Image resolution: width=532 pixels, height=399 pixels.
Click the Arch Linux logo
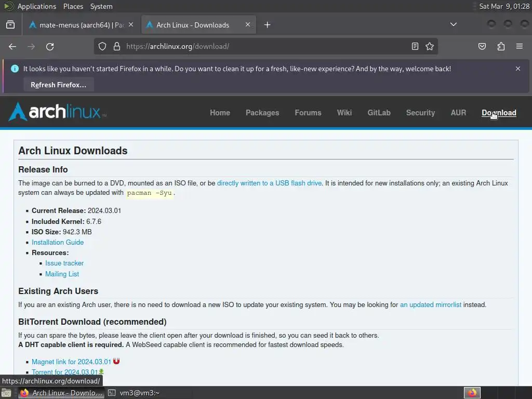57,112
